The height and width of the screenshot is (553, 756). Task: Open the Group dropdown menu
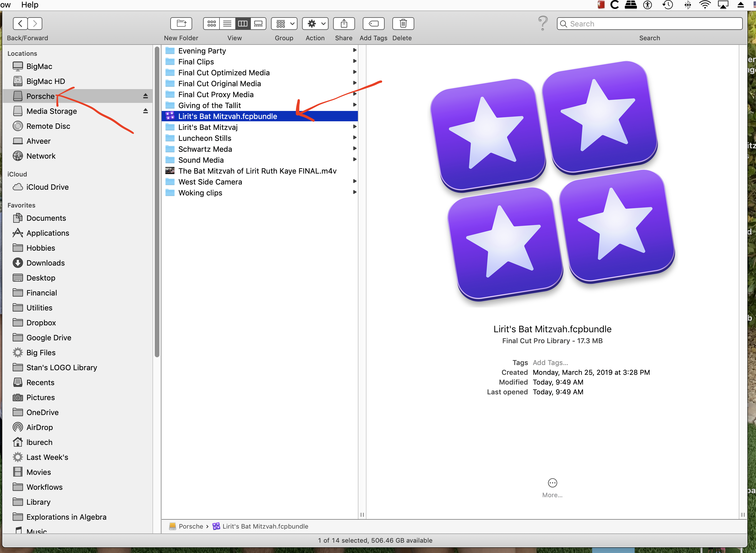pos(284,24)
